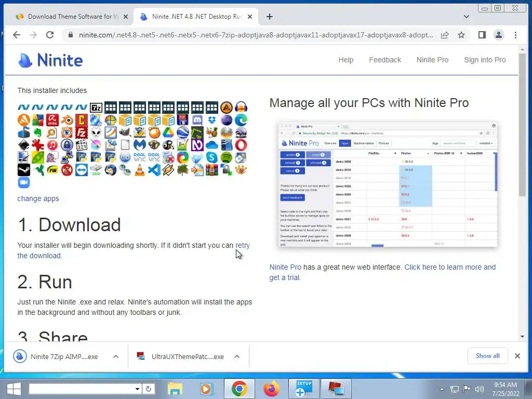This screenshot has width=532, height=399.
Task: Open taskbar address box dropdown arrow
Action: (x=137, y=389)
